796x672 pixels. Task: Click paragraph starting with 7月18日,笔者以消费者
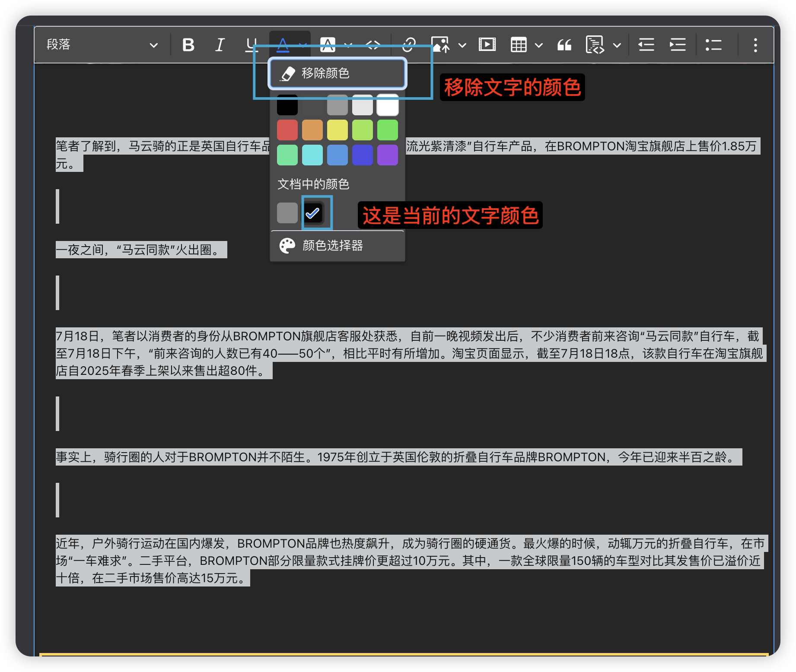411,353
